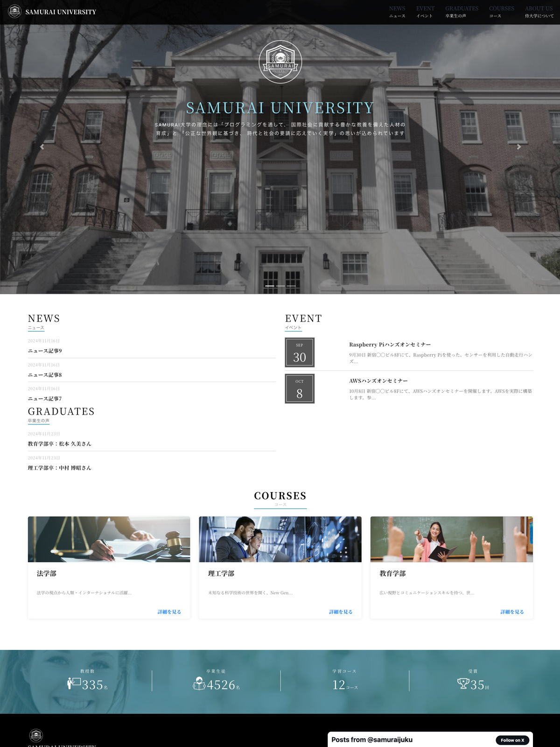Open the ABOUT US menu item

pos(539,12)
